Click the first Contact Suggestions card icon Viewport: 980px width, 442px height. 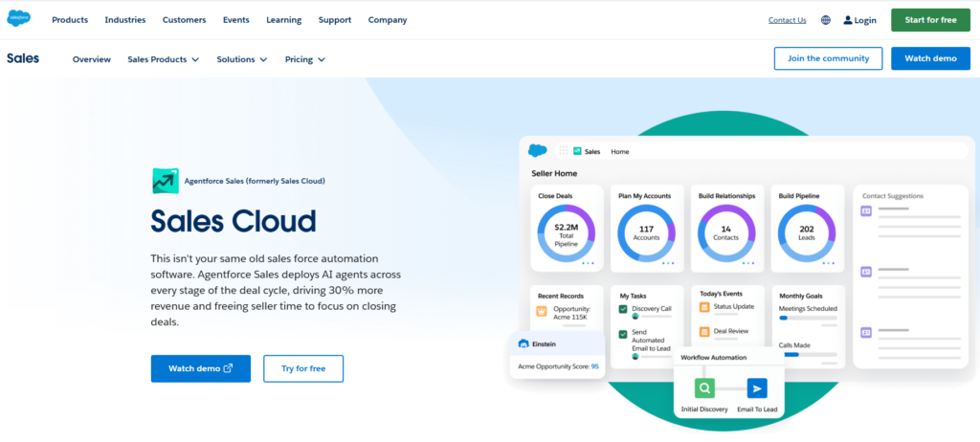click(865, 211)
